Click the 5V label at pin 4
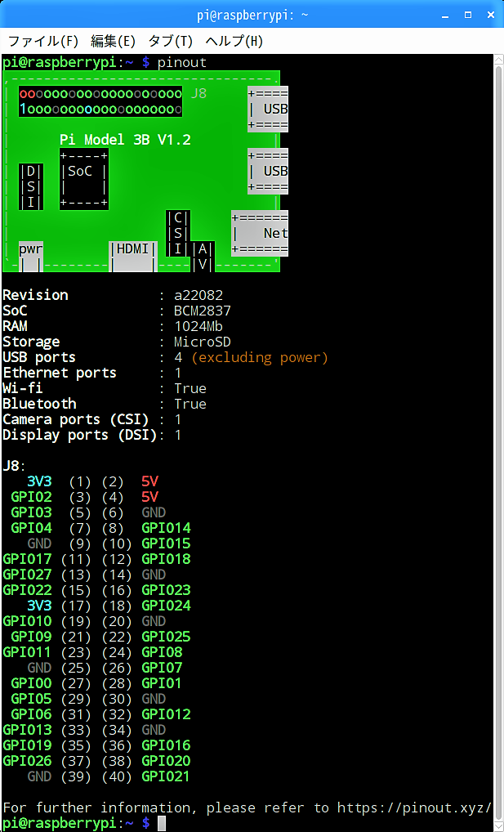The height and width of the screenshot is (832, 504). pyautogui.click(x=150, y=497)
